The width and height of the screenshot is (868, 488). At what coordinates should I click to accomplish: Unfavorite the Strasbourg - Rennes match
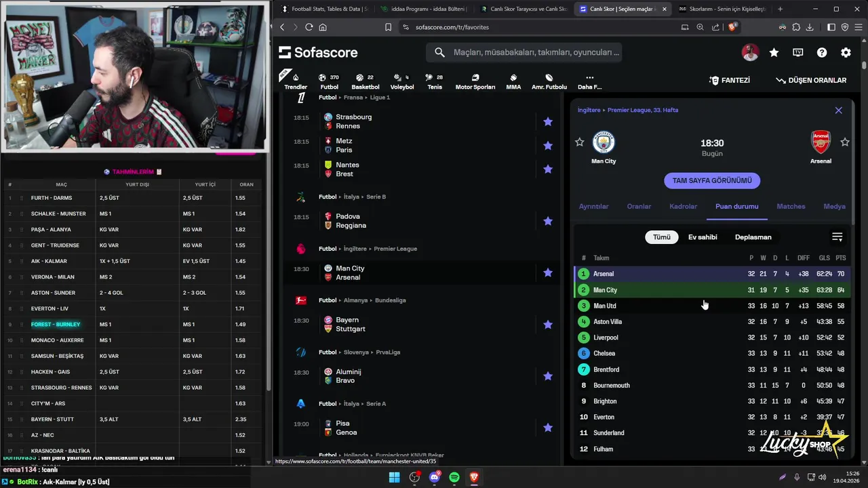(548, 121)
